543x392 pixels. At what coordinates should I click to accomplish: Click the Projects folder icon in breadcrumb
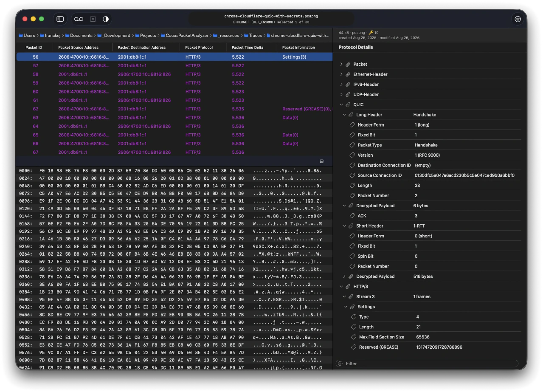click(137, 36)
